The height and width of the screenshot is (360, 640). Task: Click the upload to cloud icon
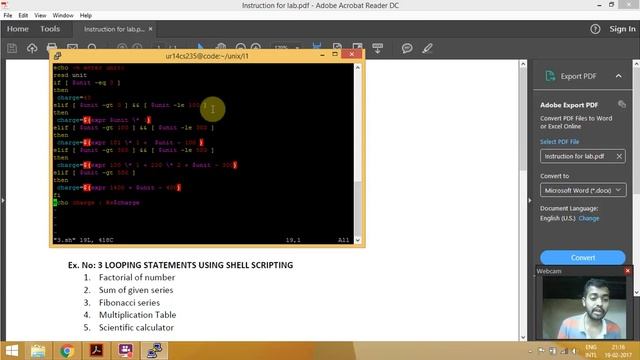32,48
